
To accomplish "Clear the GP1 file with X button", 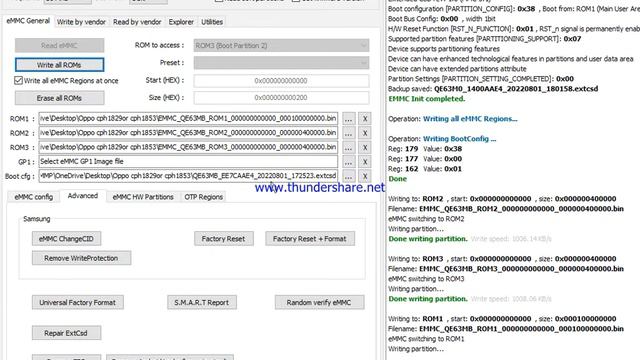I will pyautogui.click(x=365, y=162).
